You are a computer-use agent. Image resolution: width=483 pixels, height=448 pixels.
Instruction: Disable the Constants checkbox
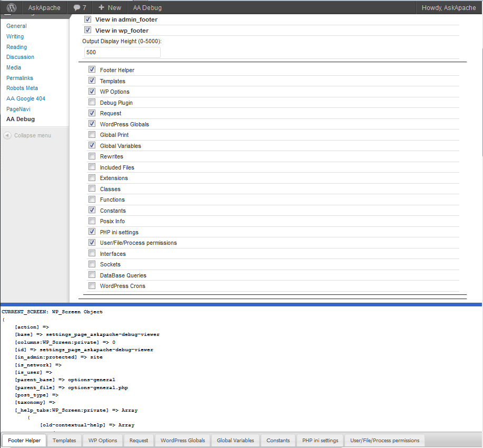92,210
